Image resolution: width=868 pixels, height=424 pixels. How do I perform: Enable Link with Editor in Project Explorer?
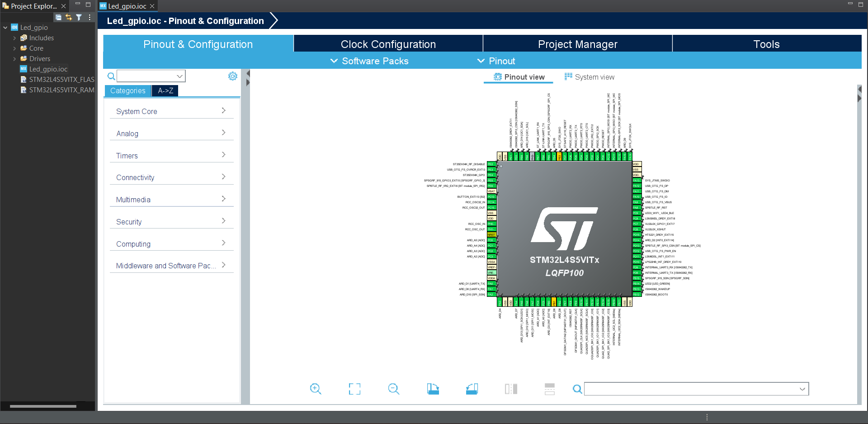point(68,17)
